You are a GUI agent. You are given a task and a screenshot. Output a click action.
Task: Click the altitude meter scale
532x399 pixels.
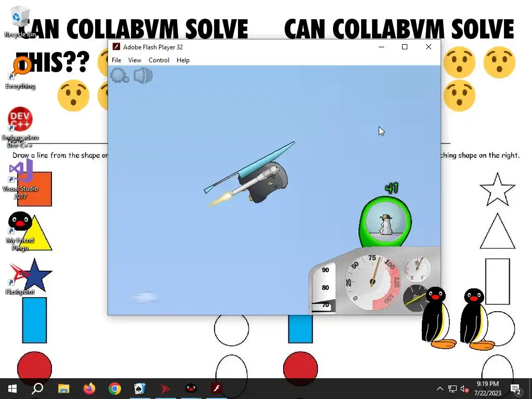tap(324, 287)
